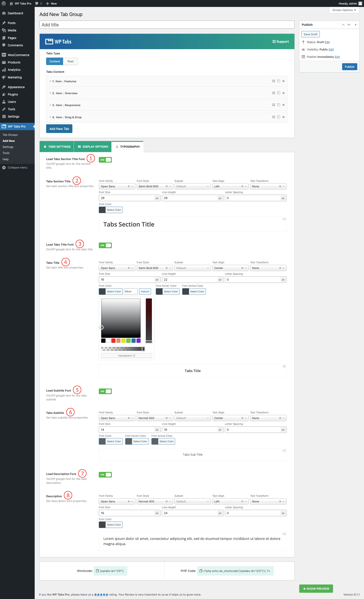The image size is (364, 599).
Task: Click the duplicate icon on Features item
Action: (278, 81)
